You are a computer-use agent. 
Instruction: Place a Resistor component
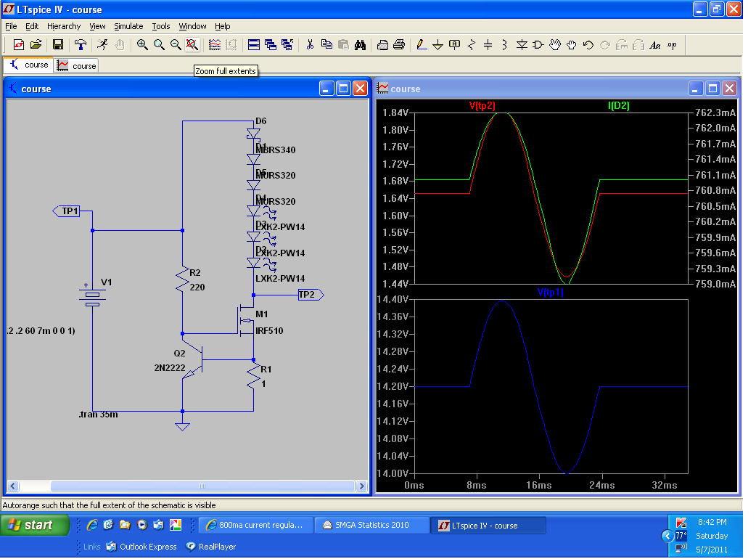[472, 45]
